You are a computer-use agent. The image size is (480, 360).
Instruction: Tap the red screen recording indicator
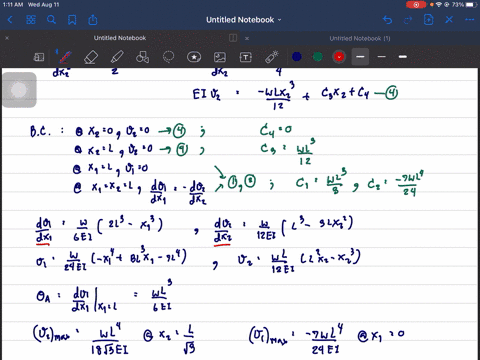tap(416, 5)
